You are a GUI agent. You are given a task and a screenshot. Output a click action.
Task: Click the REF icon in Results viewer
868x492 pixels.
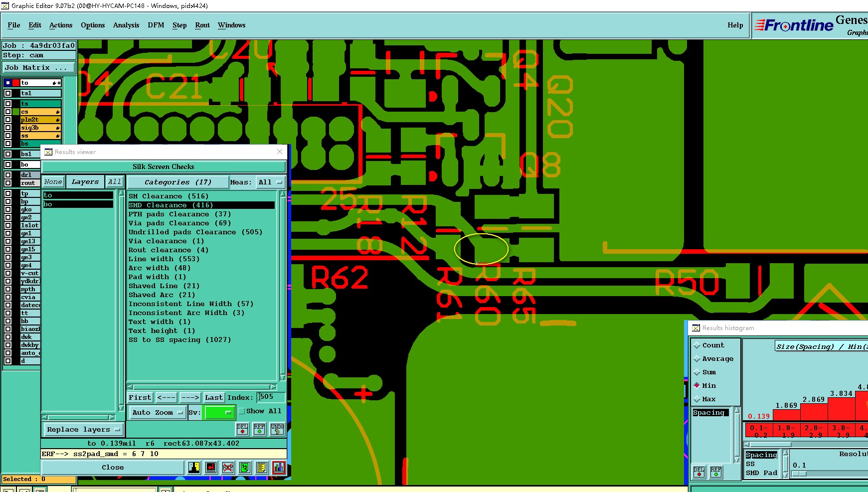(x=259, y=429)
